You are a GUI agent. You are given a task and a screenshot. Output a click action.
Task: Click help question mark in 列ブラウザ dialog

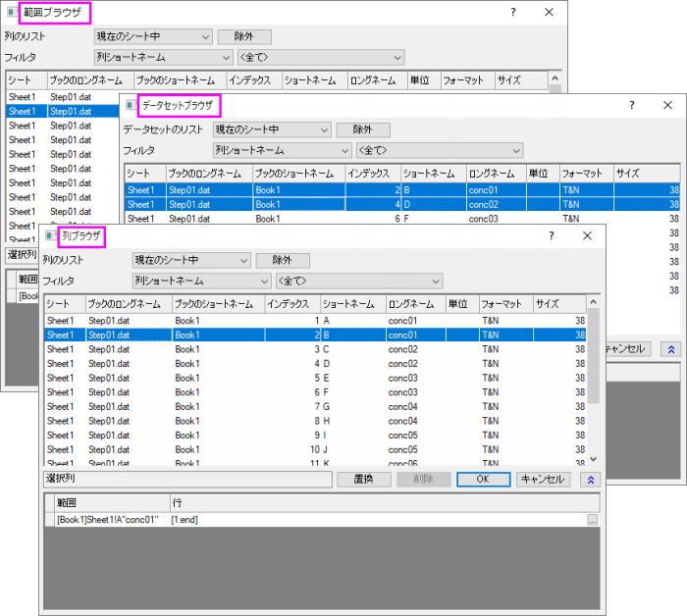pos(552,236)
